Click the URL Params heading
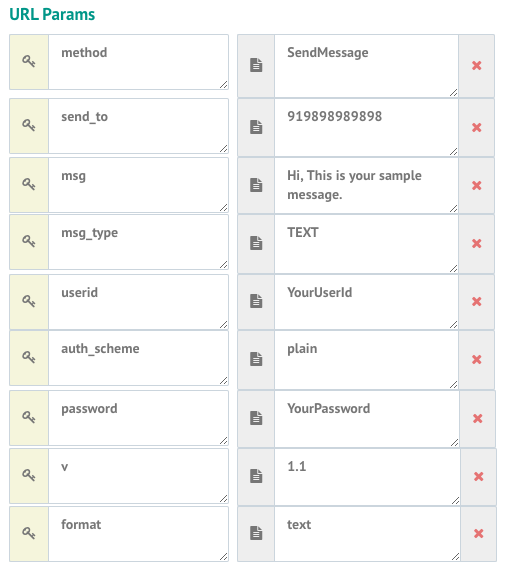 coord(52,14)
